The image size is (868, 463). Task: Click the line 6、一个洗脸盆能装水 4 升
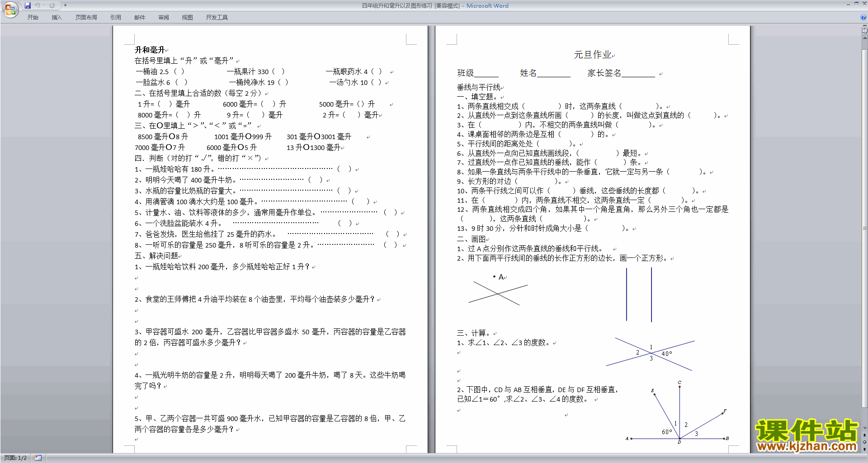244,223
